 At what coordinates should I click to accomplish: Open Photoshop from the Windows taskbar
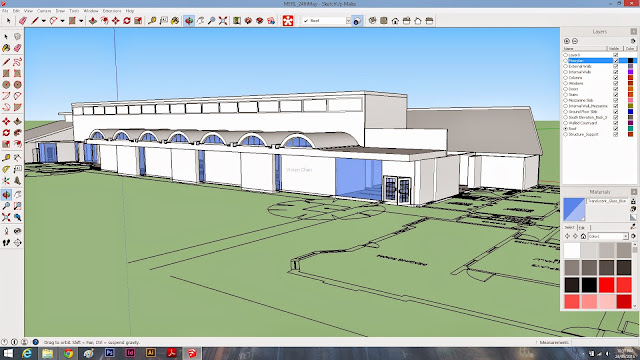tap(109, 353)
